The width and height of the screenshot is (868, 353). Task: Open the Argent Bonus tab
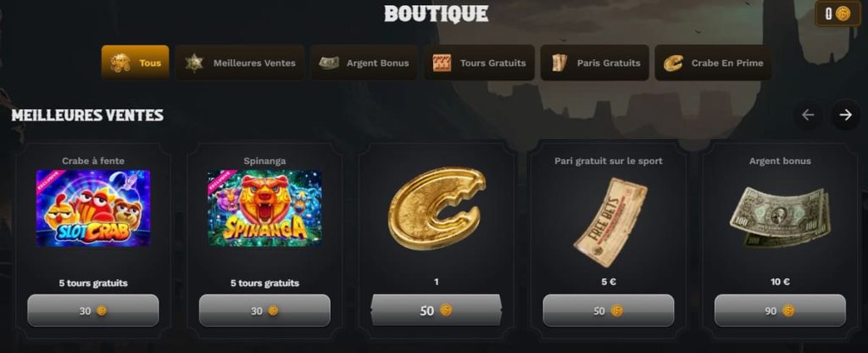coord(364,63)
